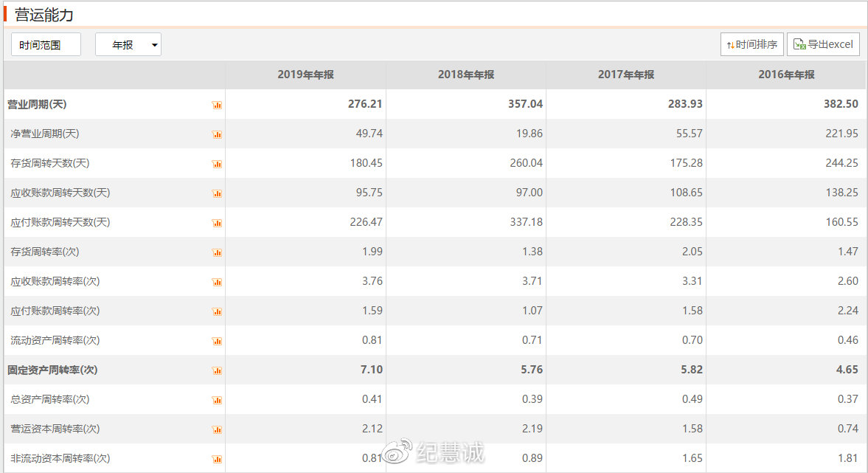This screenshot has height=473, width=868.
Task: Click chart icon for 存货周转天数(天)
Action: [x=217, y=164]
